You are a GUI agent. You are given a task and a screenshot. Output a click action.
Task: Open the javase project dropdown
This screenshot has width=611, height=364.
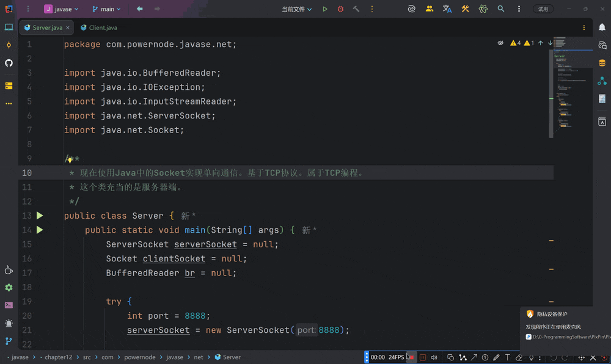click(x=62, y=9)
